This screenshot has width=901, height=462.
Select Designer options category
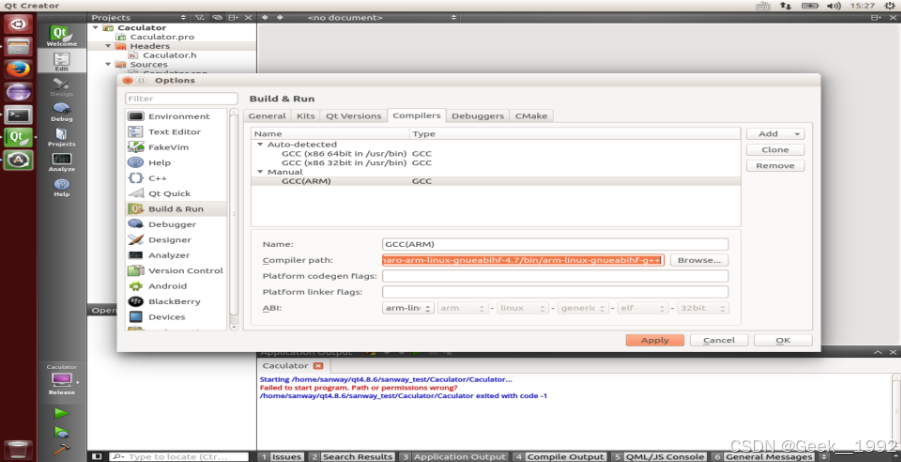pos(177,240)
